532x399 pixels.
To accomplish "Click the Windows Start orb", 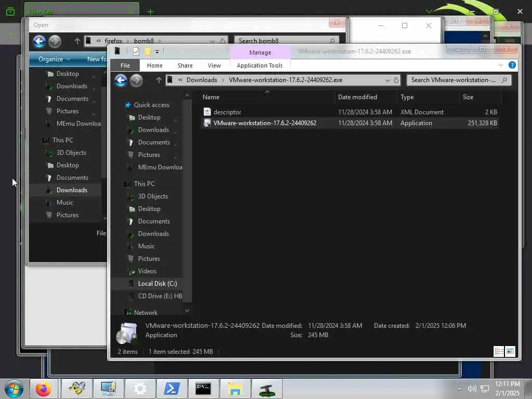I will tap(14, 389).
